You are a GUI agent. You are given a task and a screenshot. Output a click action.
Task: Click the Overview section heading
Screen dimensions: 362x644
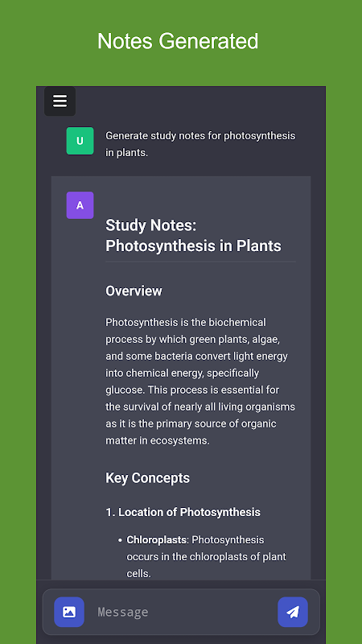[134, 291]
